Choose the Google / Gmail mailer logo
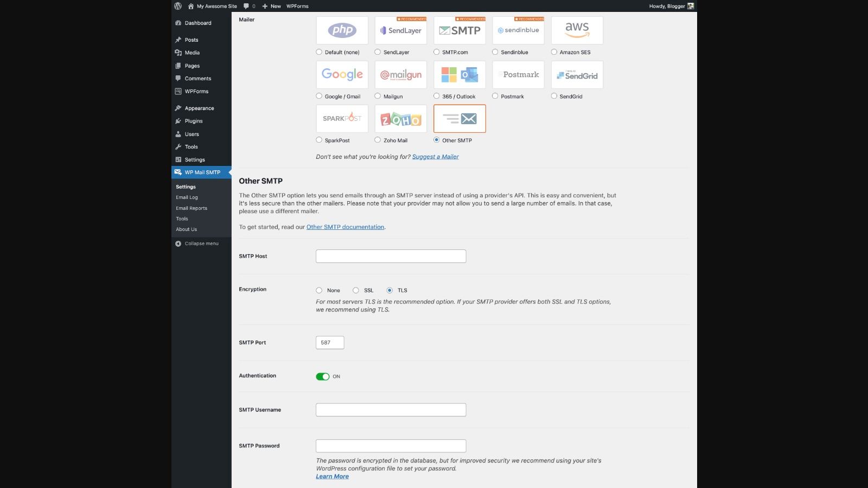This screenshot has height=488, width=868. [342, 74]
